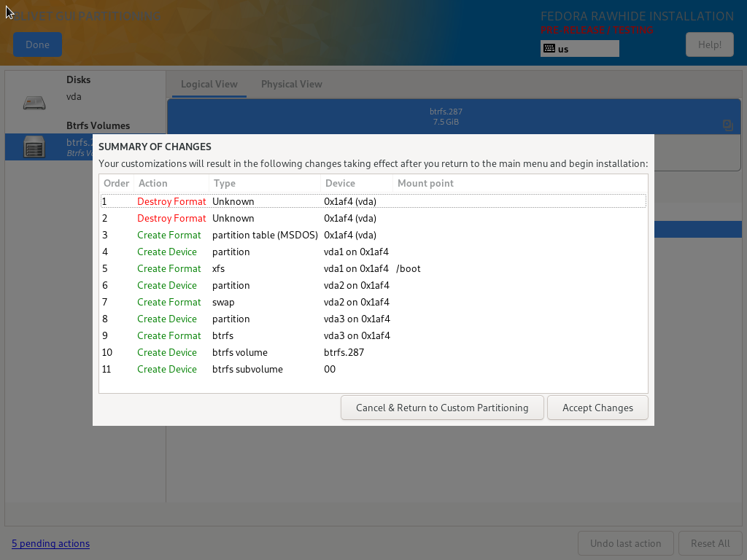The height and width of the screenshot is (560, 747).
Task: Select the btrfs Create Format row
Action: coord(373,335)
